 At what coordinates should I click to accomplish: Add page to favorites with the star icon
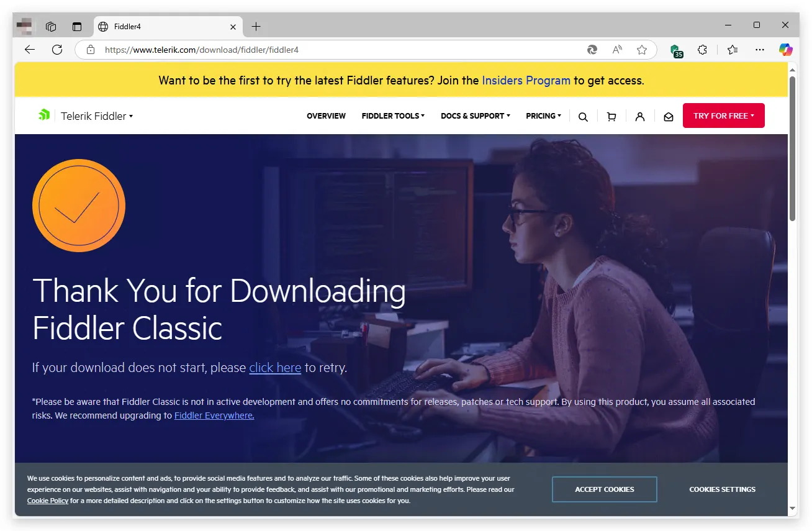coord(642,50)
